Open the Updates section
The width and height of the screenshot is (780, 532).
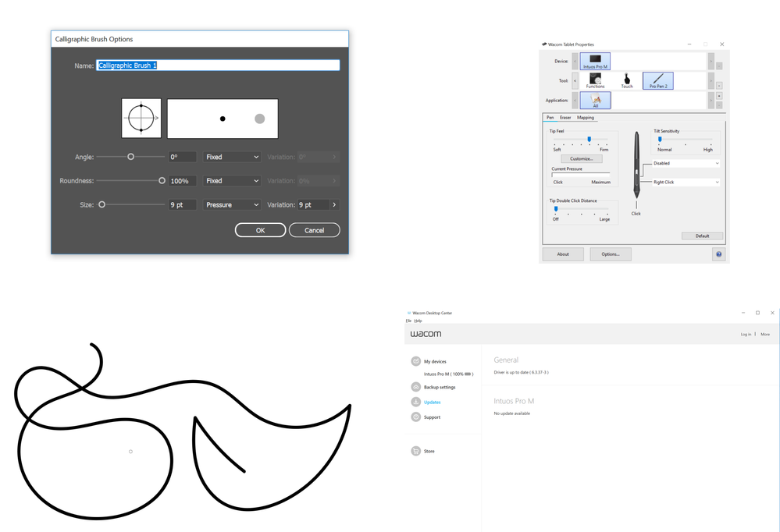point(432,402)
